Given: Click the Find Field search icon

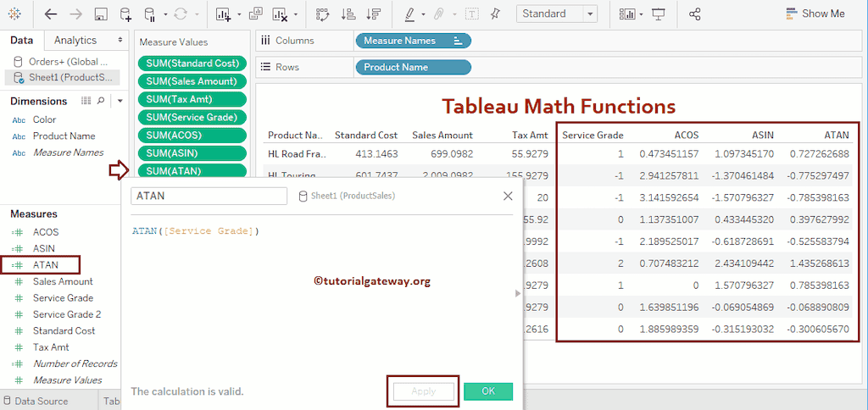Looking at the screenshot, I should point(101,101).
